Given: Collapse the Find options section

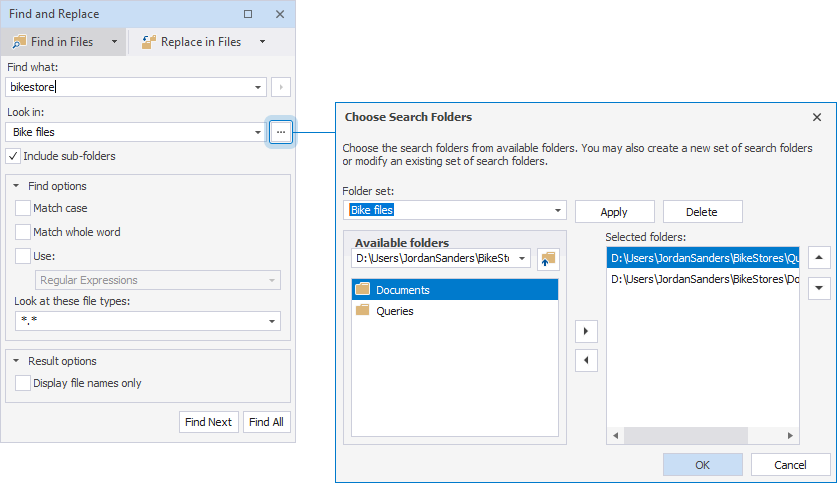Looking at the screenshot, I should coord(16,186).
